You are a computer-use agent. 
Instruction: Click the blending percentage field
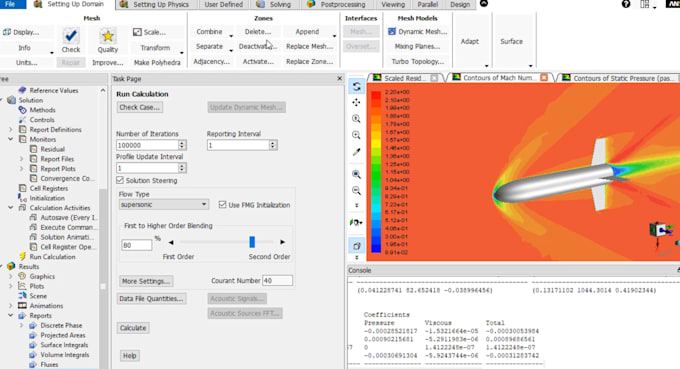137,245
